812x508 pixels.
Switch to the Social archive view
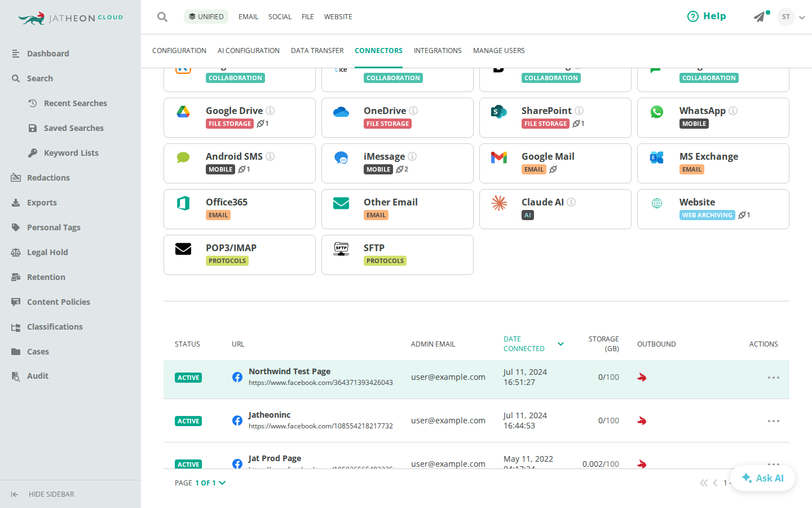click(280, 17)
